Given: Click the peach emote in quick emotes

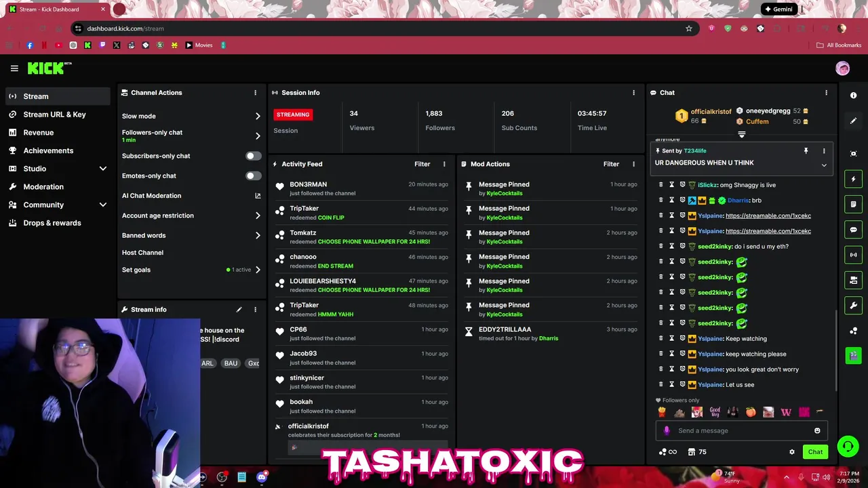Looking at the screenshot, I should pos(751,412).
